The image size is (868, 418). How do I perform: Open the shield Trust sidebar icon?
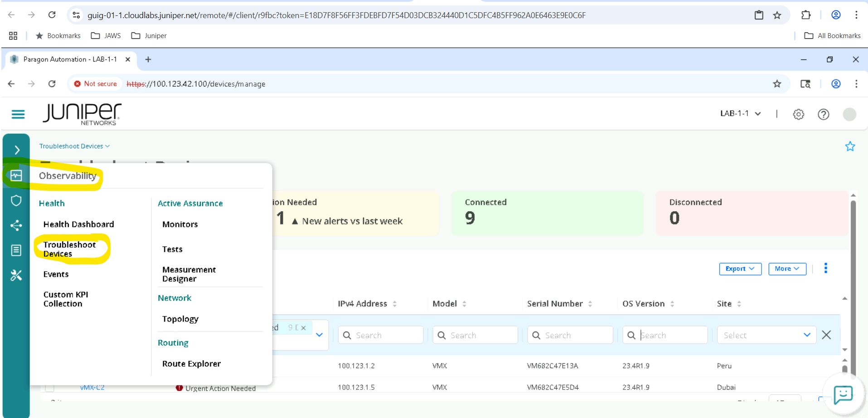click(x=16, y=200)
